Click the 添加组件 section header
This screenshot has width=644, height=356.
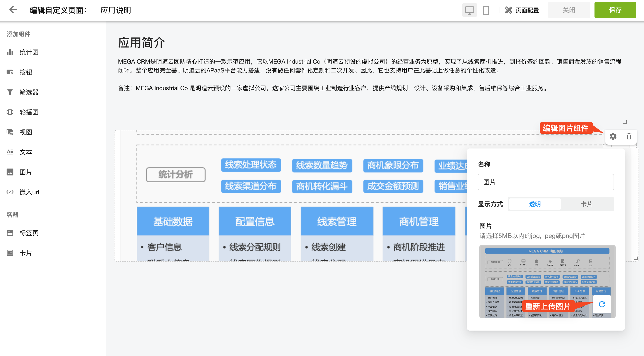tap(18, 34)
